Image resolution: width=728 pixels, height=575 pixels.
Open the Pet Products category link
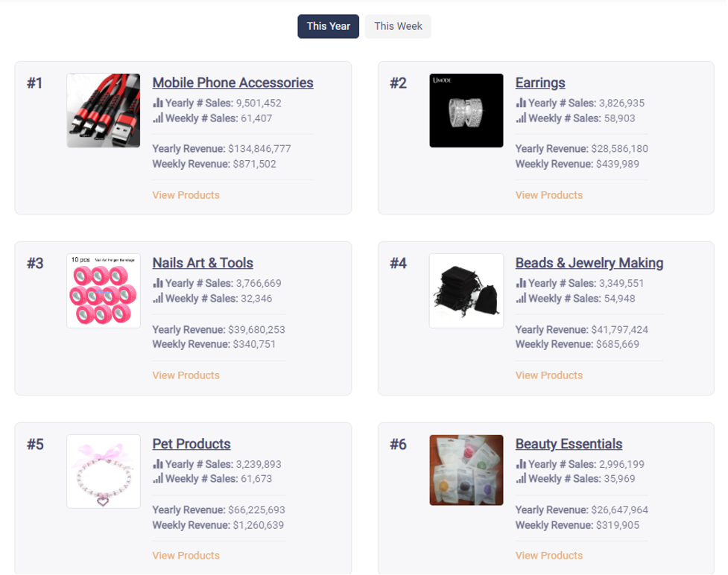192,444
